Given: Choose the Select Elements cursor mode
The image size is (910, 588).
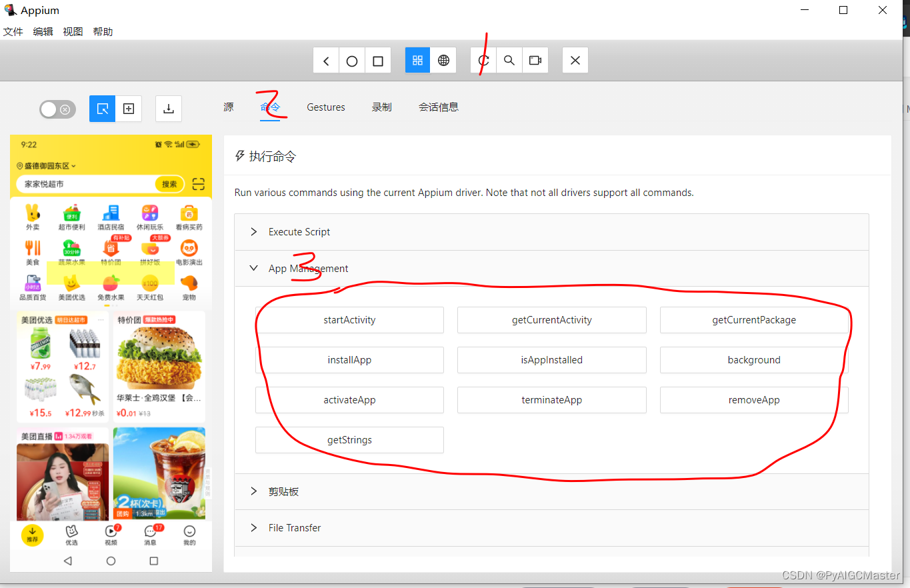Looking at the screenshot, I should click(103, 109).
